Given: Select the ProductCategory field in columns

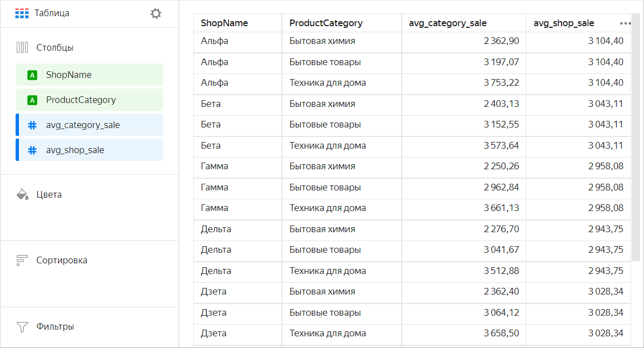Looking at the screenshot, I should [x=89, y=100].
